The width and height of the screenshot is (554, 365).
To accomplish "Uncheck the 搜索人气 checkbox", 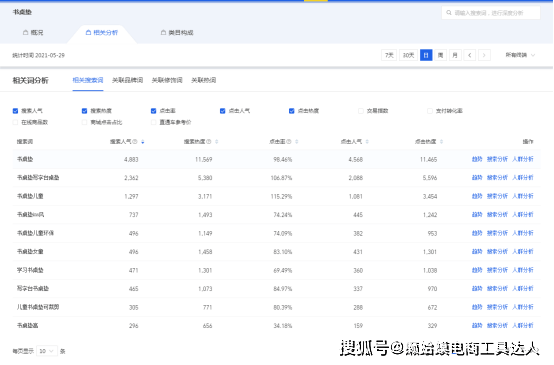I will [15, 111].
